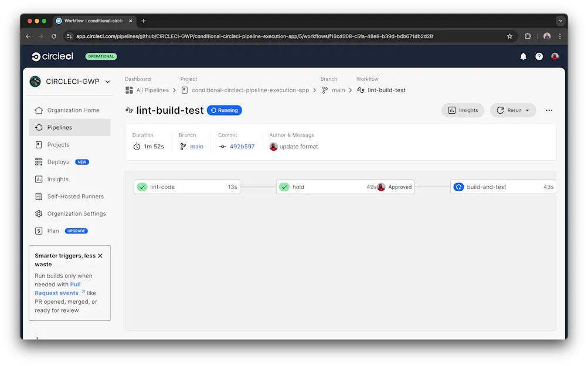Click the Projects icon in sidebar
The image size is (588, 366).
coord(39,145)
